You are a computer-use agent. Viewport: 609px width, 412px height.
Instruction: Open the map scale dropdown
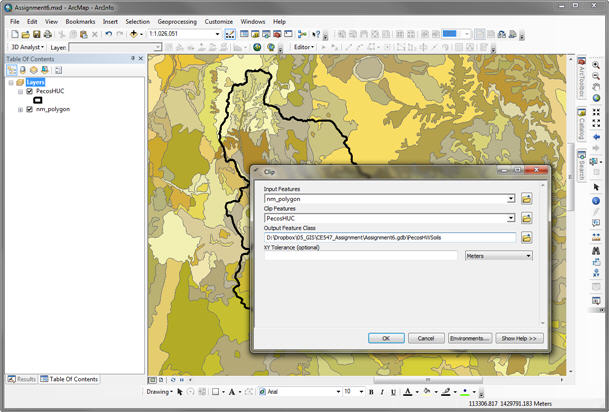coord(217,34)
